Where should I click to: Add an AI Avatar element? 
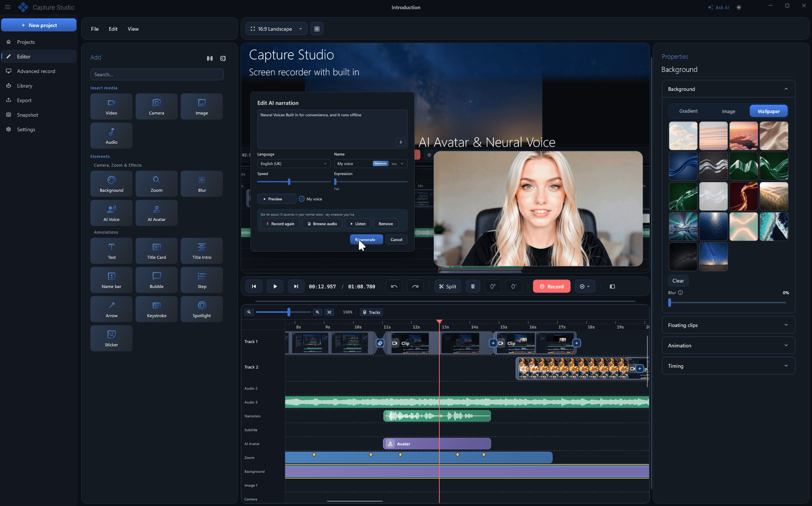156,213
